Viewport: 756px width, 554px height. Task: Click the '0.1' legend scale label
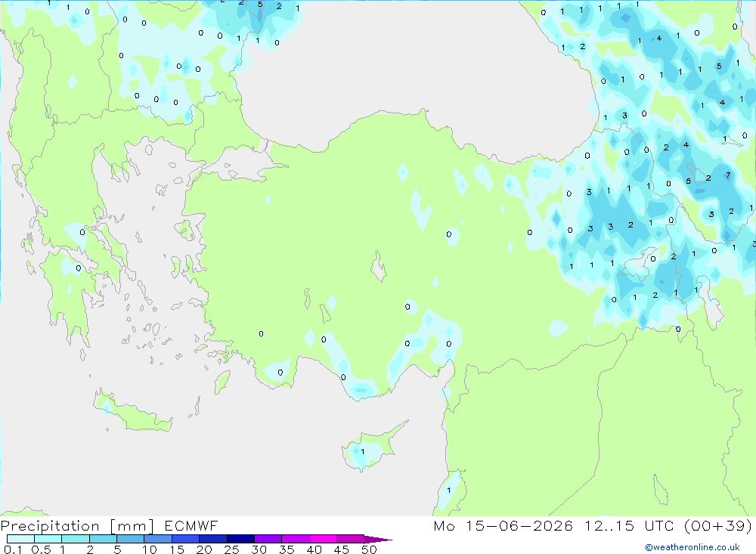13,549
